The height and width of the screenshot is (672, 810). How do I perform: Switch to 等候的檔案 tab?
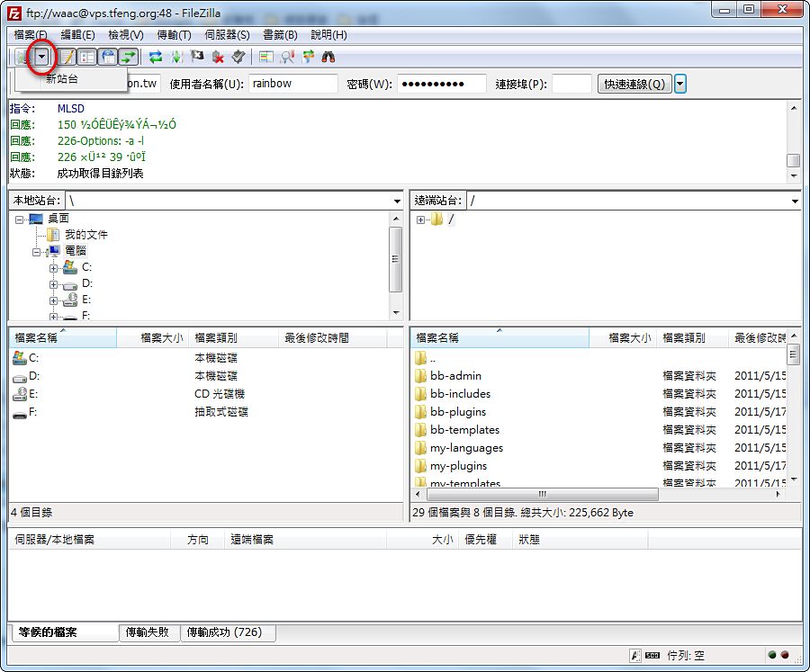coord(63,632)
